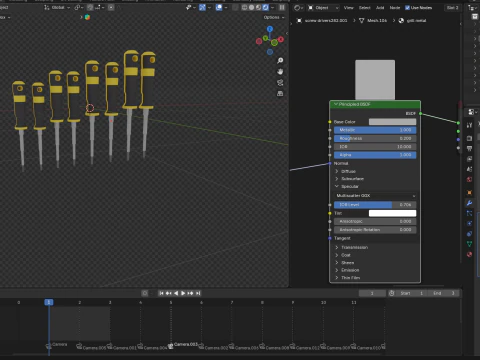Switch perspective/orthographic view icon
The height and width of the screenshot is (360, 480).
(x=280, y=93)
